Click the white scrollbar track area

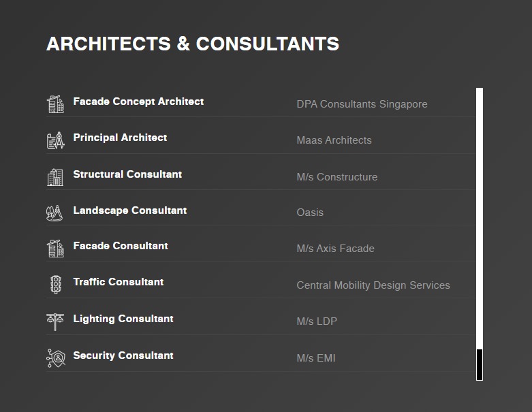point(480,219)
